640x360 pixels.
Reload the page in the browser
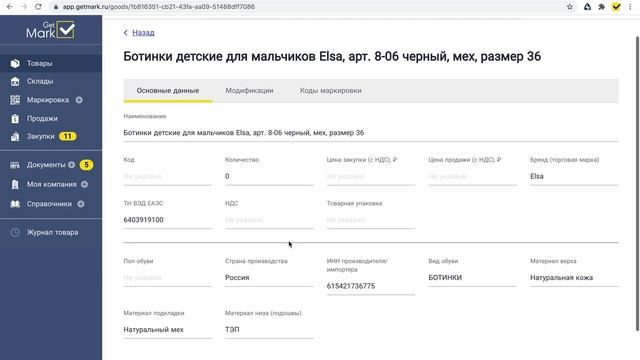(38, 7)
